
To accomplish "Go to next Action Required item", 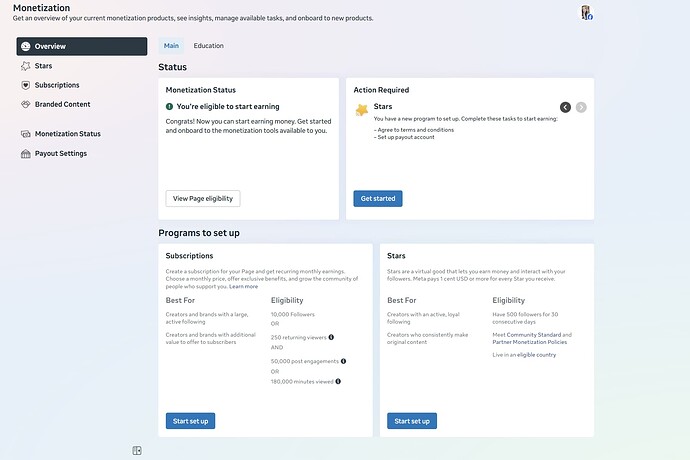I will 581,107.
